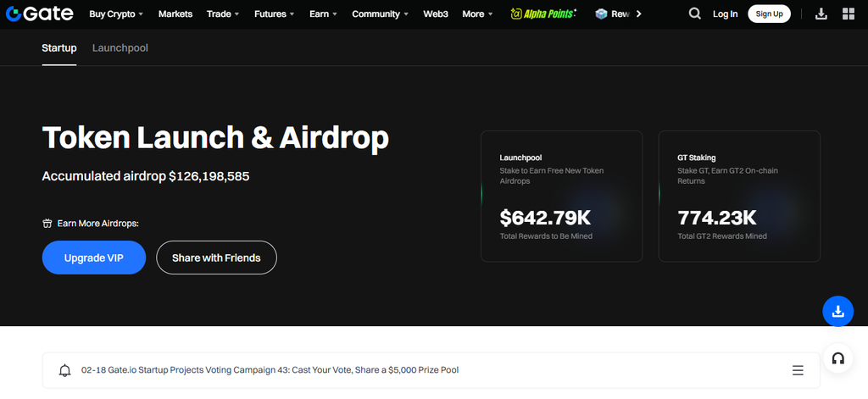
Task: Expand the Futures dropdown menu
Action: point(275,14)
